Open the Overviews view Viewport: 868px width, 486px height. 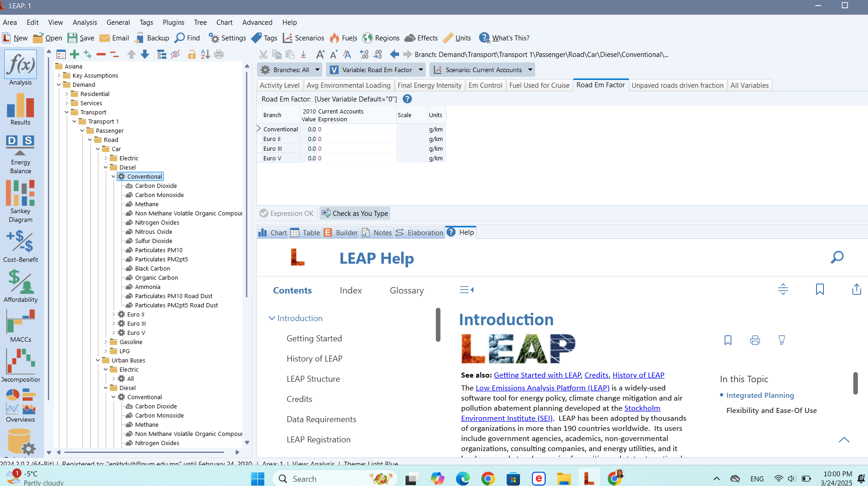pos(20,406)
